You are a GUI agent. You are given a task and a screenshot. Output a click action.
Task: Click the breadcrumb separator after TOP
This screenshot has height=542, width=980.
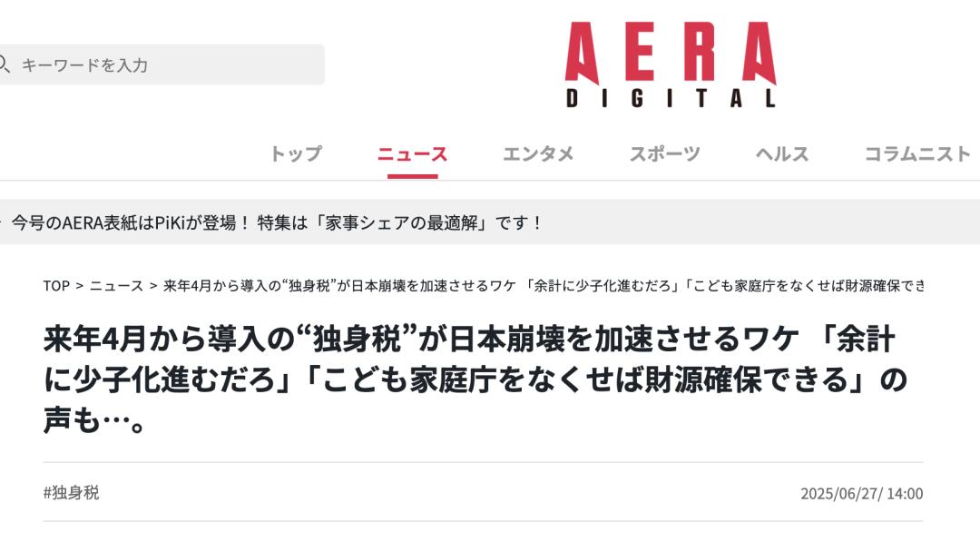(x=79, y=286)
